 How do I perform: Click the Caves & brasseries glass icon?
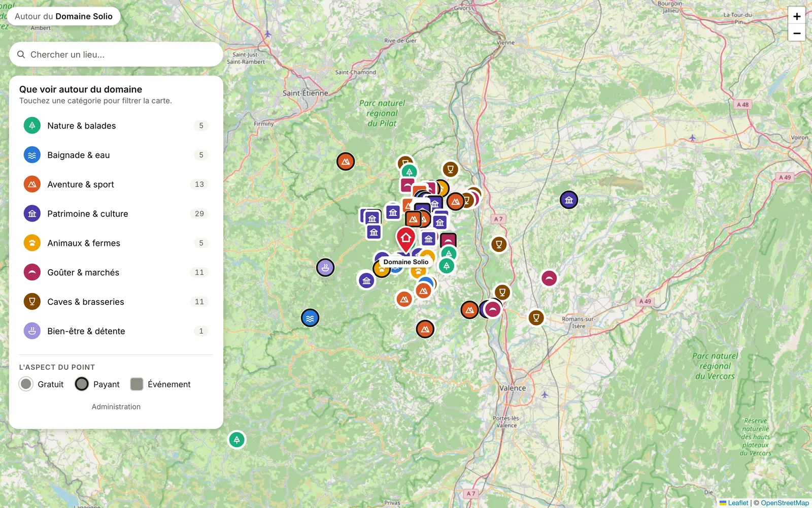pyautogui.click(x=32, y=302)
